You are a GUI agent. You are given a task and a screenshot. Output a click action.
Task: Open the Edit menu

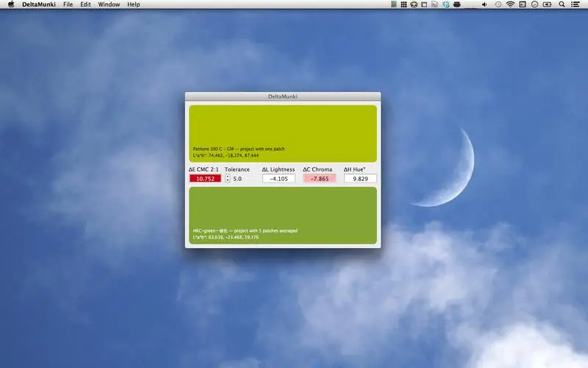[x=85, y=4]
